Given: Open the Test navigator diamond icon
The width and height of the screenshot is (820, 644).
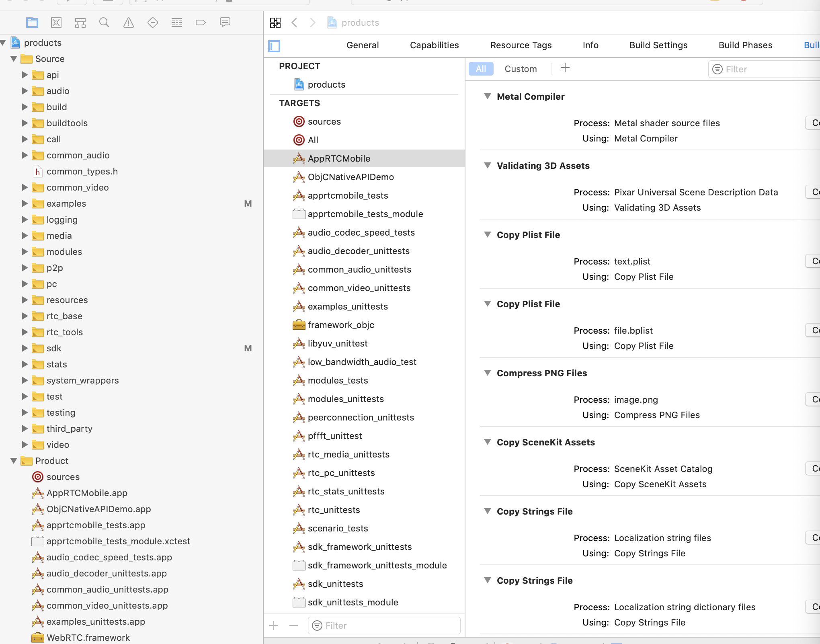Looking at the screenshot, I should click(153, 23).
